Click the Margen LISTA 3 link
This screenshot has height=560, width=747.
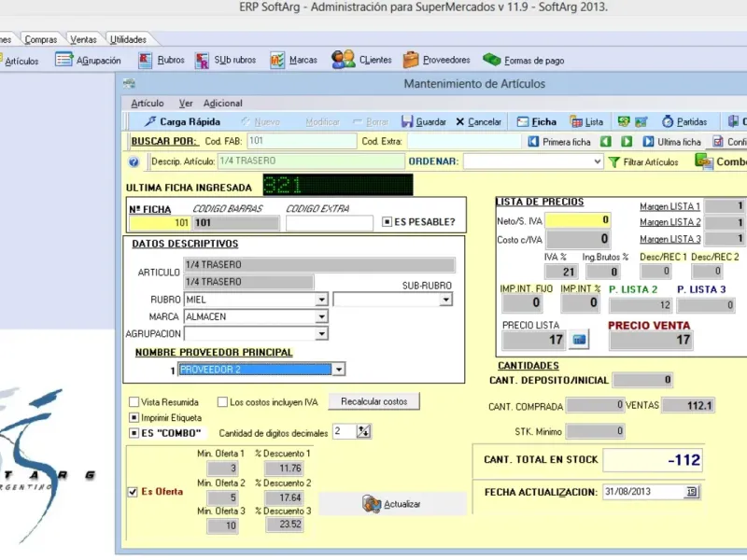point(669,239)
